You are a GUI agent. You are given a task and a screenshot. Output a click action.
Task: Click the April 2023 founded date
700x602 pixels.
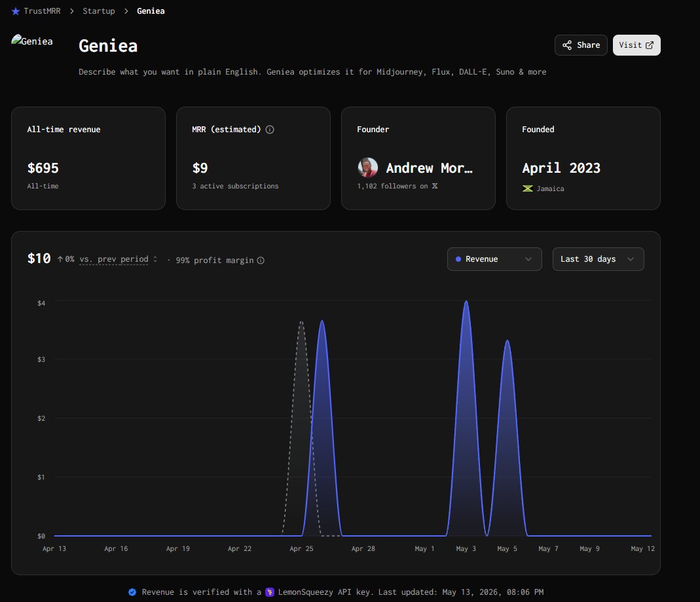click(561, 168)
